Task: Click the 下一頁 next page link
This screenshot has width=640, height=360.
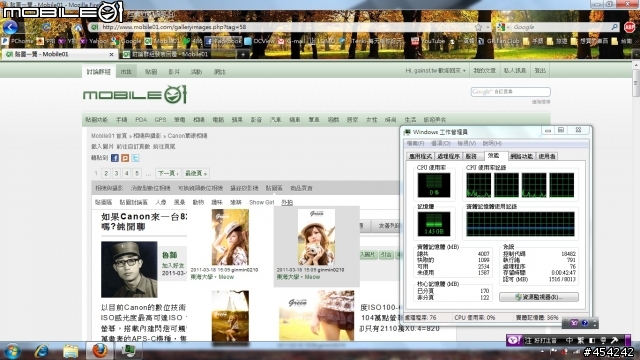Action: pos(168,173)
